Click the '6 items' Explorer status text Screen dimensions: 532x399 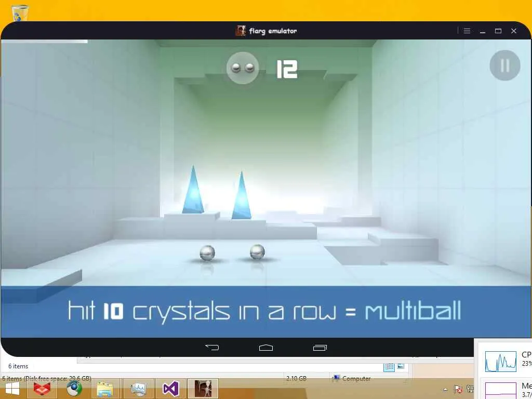click(18, 366)
